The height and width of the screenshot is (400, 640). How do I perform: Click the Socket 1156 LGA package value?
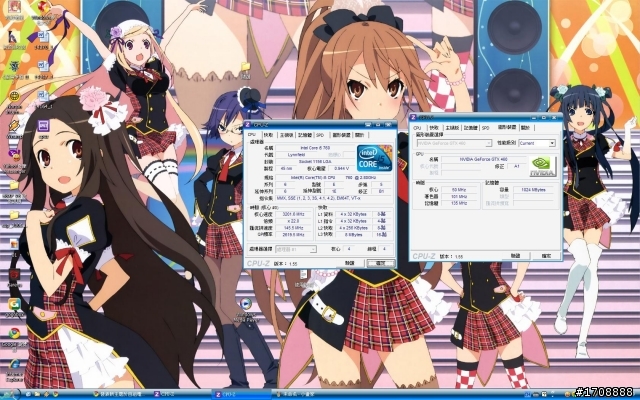click(315, 162)
